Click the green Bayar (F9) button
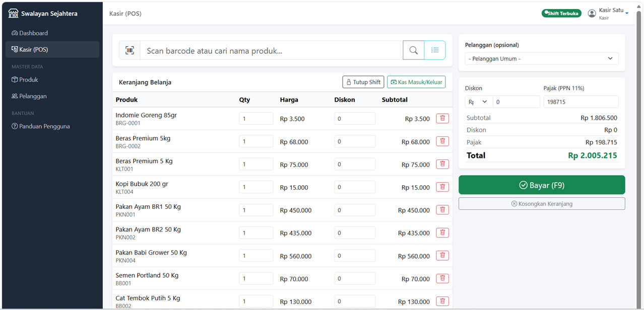The height and width of the screenshot is (310, 644). tap(542, 185)
